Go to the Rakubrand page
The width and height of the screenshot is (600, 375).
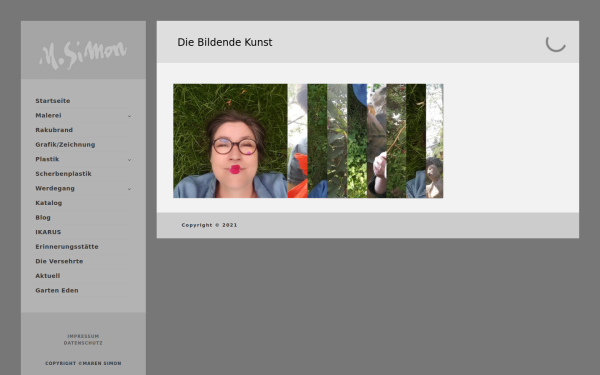click(x=54, y=130)
